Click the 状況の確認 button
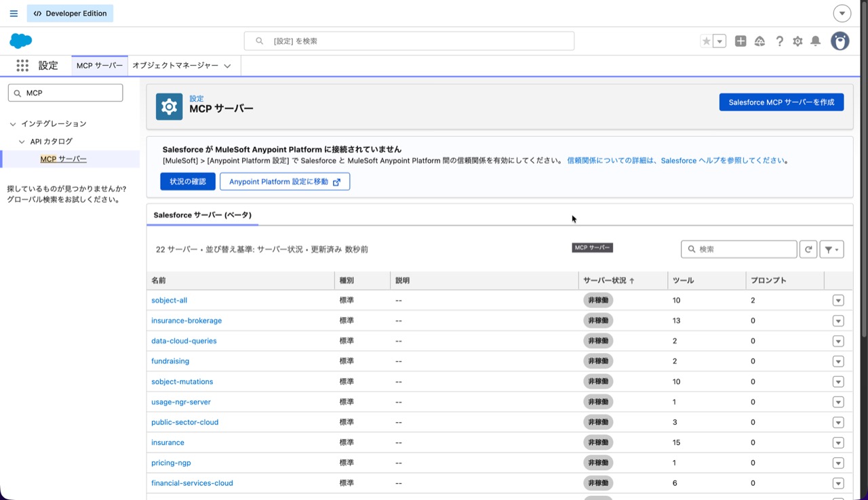The height and width of the screenshot is (500, 868). (188, 182)
